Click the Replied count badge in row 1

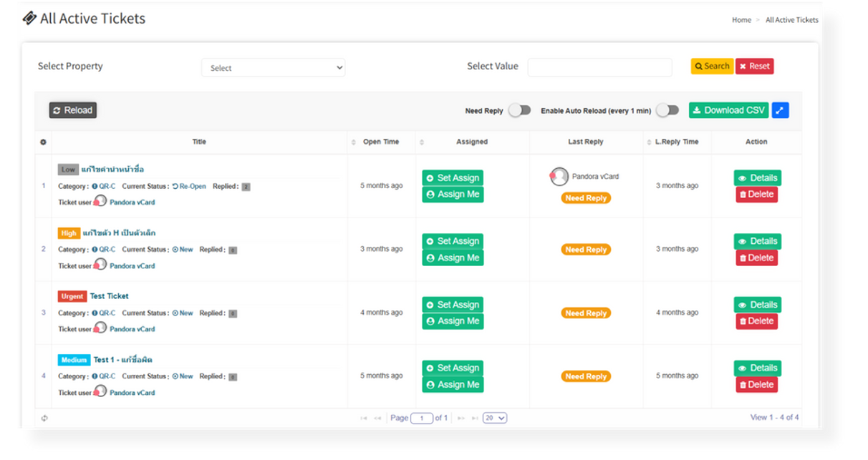[x=246, y=187]
